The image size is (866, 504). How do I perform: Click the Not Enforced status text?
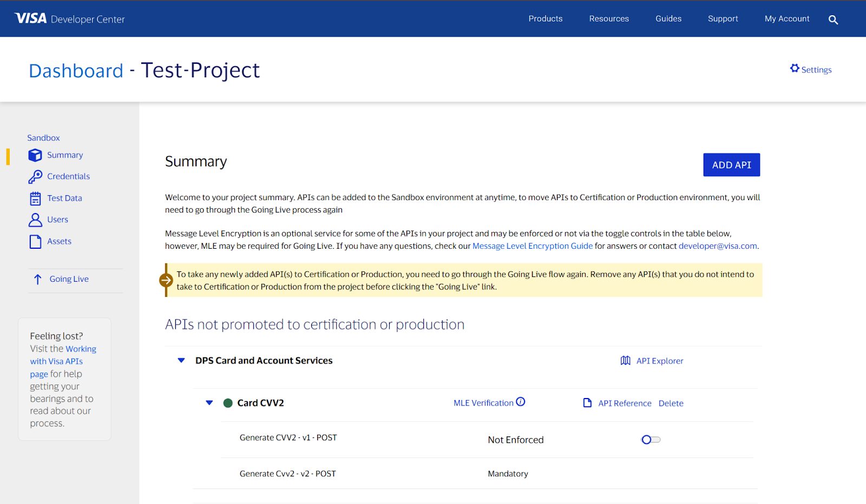pyautogui.click(x=515, y=440)
